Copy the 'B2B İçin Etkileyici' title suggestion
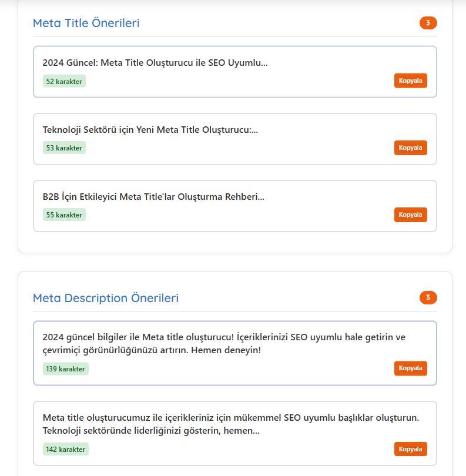Screen dimensions: 466x476 tap(410, 214)
